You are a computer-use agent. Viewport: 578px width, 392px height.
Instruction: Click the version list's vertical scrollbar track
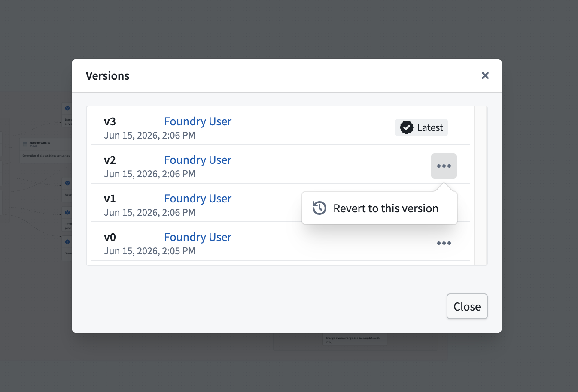[481, 186]
